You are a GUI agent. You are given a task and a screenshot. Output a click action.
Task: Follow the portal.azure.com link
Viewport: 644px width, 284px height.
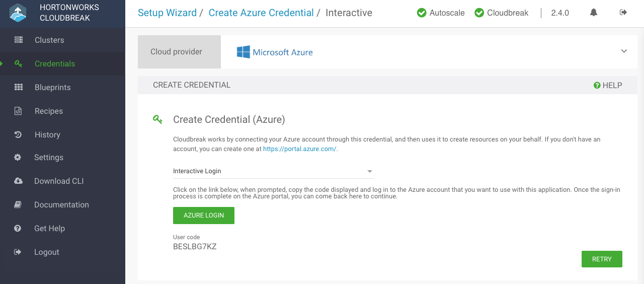point(300,149)
